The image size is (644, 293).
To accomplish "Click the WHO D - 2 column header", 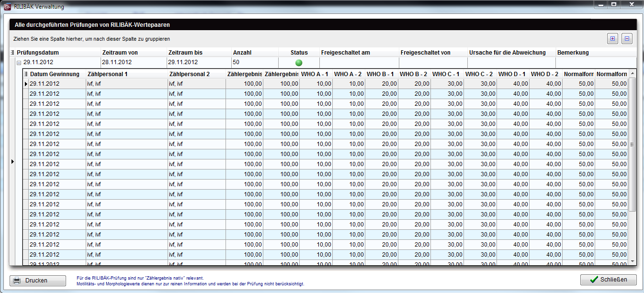I will [x=546, y=74].
